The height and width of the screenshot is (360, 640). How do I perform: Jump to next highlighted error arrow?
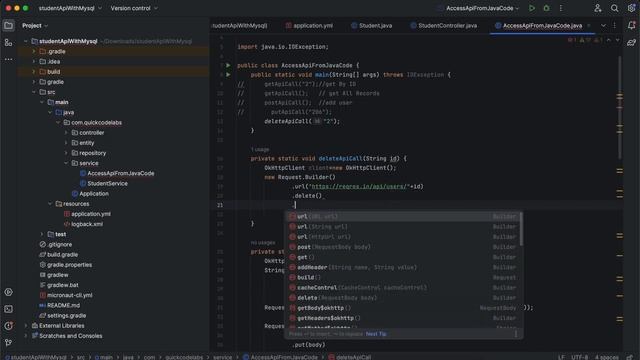[x=618, y=40]
